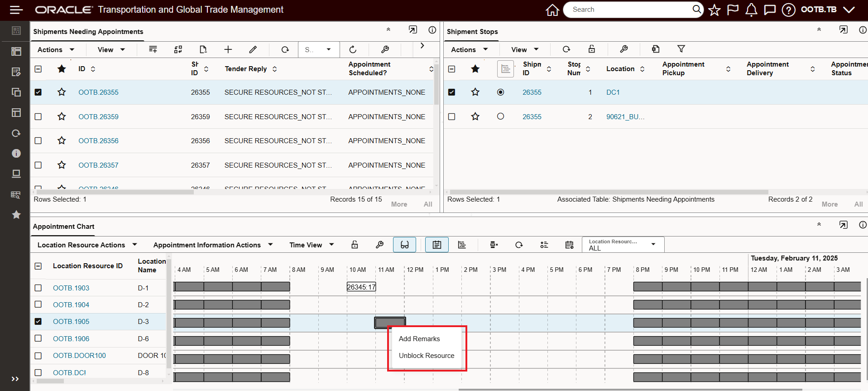Open Appointment Information Actions dropdown
The image size is (868, 391).
[x=213, y=245]
